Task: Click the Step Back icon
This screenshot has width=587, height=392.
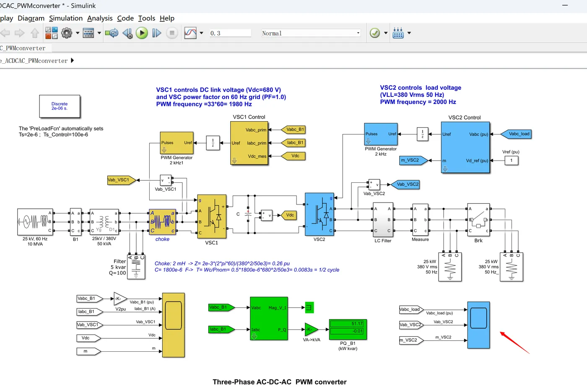Action: point(127,33)
